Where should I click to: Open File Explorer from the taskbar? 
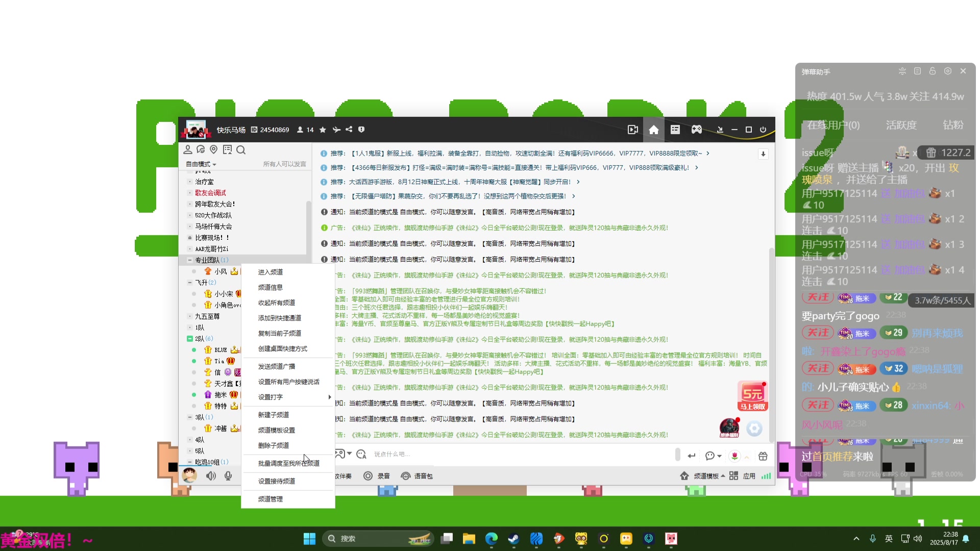[x=469, y=539]
